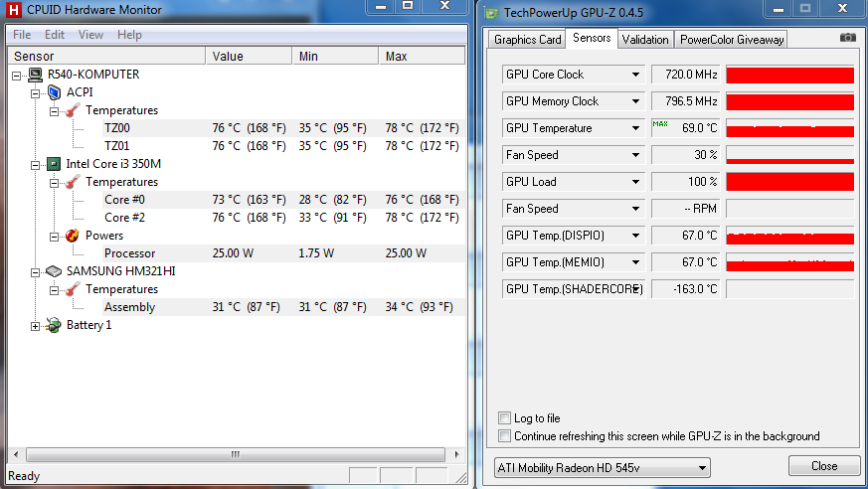This screenshot has width=868, height=489.
Task: Click the Max column header
Action: (x=422, y=56)
